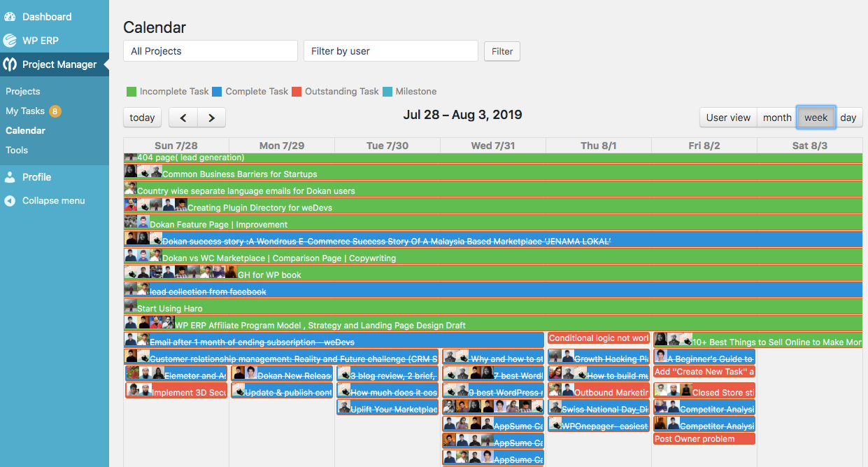Jump to today with the today button
The width and height of the screenshot is (868, 467).
tap(142, 117)
